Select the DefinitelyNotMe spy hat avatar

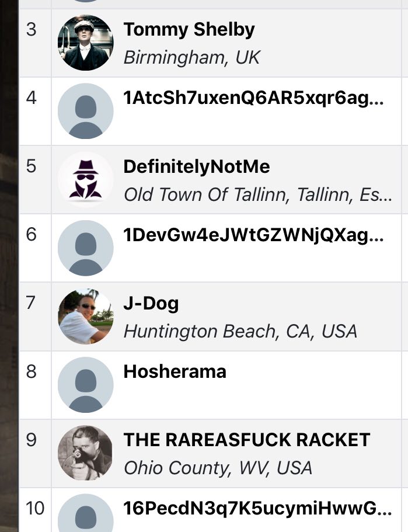85,179
